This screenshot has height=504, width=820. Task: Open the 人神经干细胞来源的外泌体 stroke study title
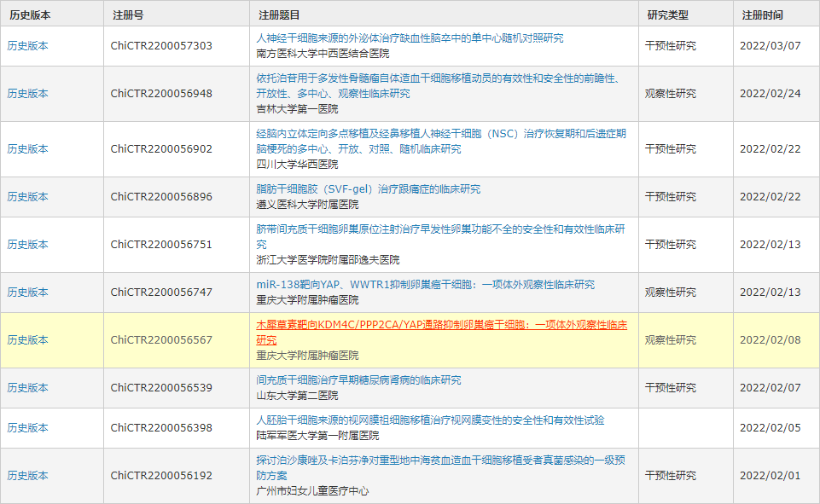(x=410, y=38)
